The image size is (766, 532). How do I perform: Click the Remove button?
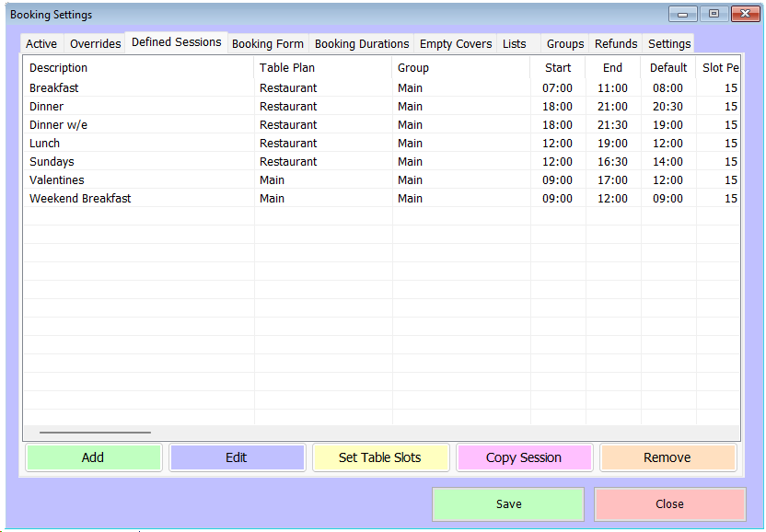click(x=667, y=457)
